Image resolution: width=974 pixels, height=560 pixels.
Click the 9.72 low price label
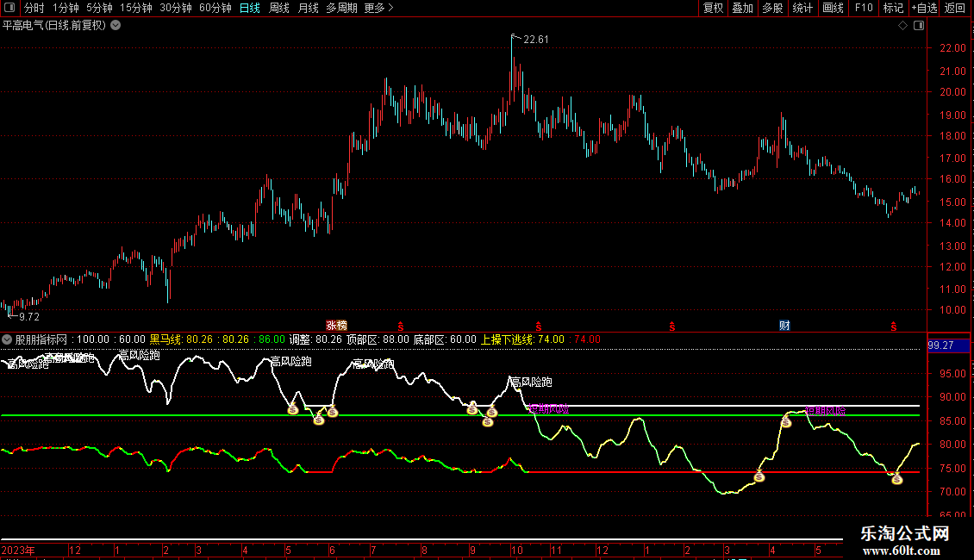(29, 317)
